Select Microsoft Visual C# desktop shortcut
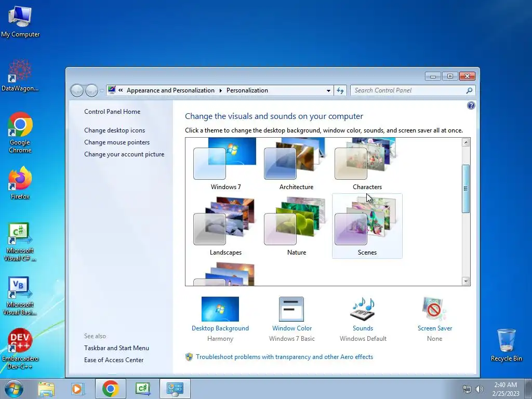Viewport: 532px width, 399px height. coord(20,242)
